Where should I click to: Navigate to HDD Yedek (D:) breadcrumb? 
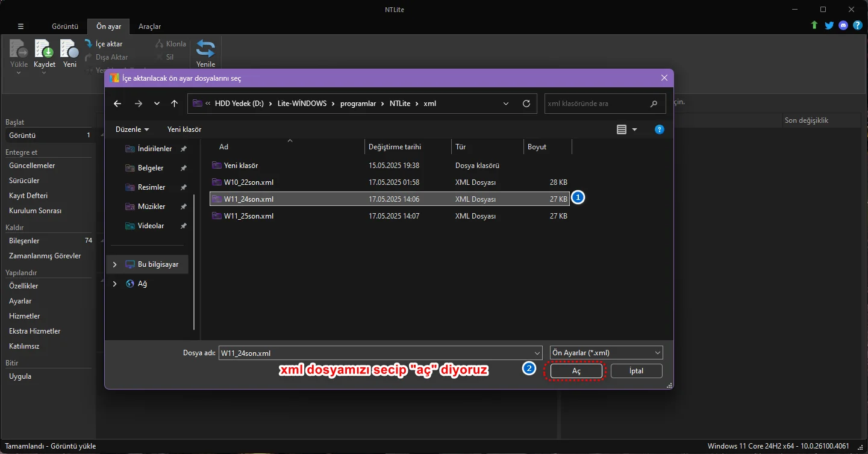pyautogui.click(x=239, y=104)
